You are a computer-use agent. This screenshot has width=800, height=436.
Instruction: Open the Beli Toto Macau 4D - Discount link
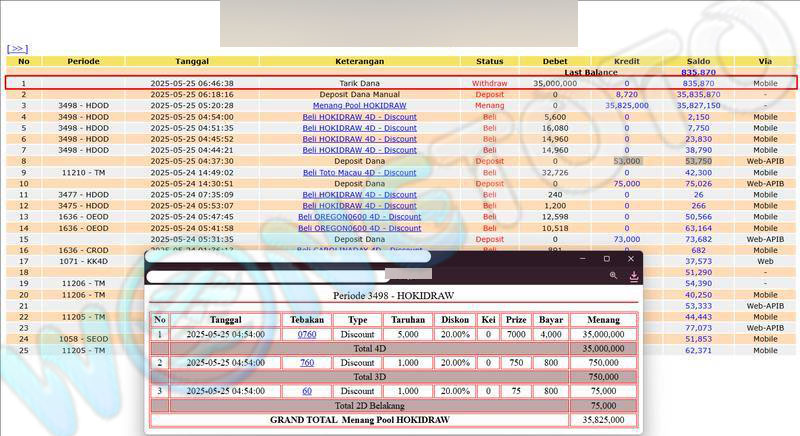(x=359, y=173)
